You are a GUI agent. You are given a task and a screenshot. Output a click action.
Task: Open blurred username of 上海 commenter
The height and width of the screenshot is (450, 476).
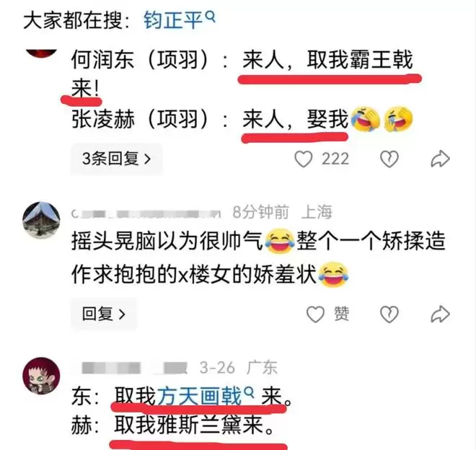[146, 213]
